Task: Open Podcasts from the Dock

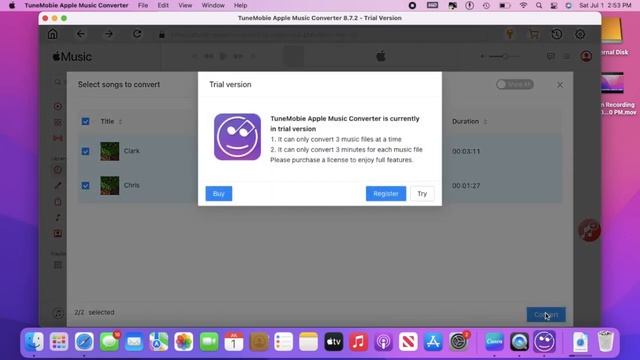Action: tap(383, 341)
